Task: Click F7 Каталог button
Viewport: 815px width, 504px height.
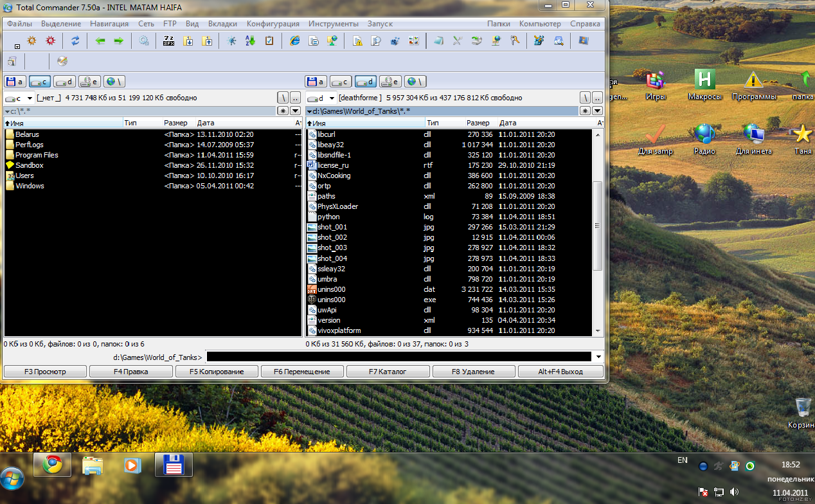Action: [388, 372]
